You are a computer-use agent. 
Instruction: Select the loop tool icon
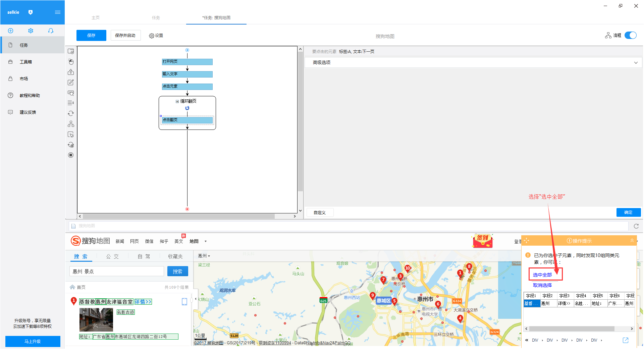click(71, 113)
